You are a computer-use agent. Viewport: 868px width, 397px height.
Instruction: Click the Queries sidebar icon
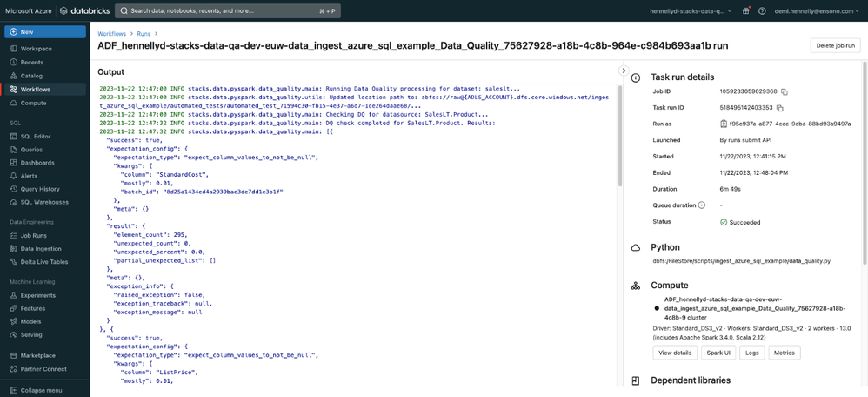tap(13, 149)
